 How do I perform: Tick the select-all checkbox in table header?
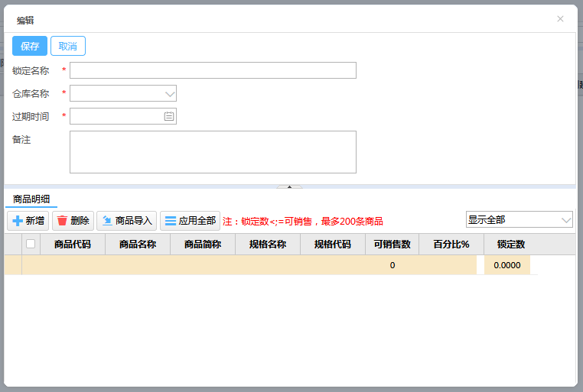[x=31, y=245]
